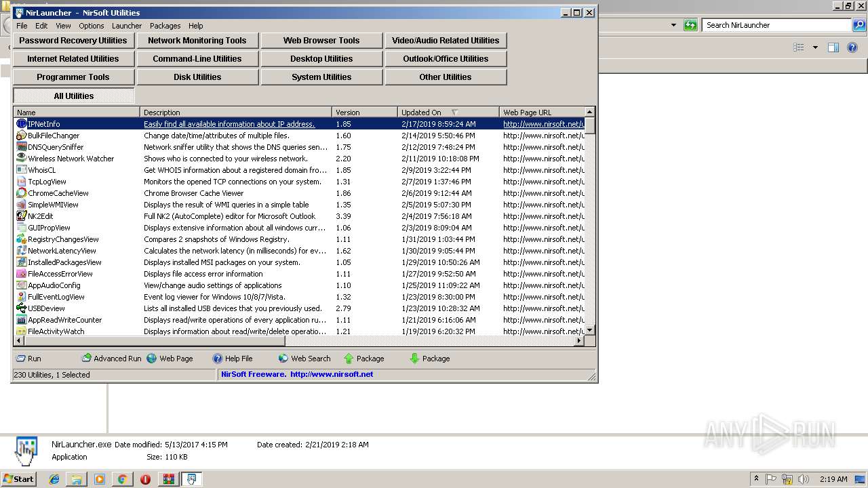The width and height of the screenshot is (868, 488).
Task: Select the All Utilities group
Action: [74, 96]
